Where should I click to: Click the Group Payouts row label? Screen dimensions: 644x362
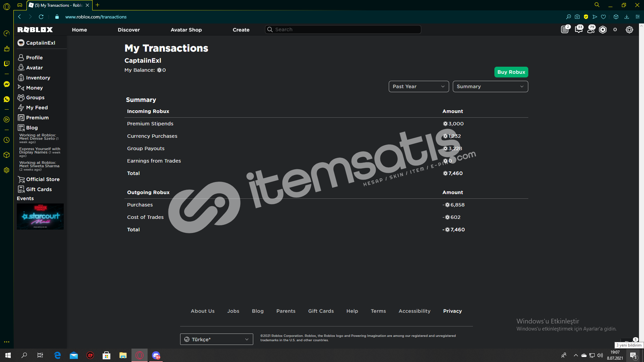(x=146, y=148)
